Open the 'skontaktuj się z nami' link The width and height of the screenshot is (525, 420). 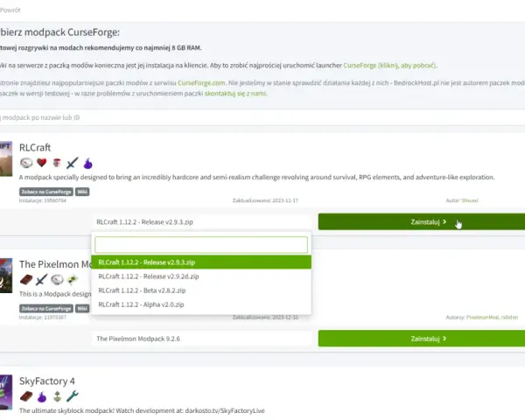[x=235, y=94]
